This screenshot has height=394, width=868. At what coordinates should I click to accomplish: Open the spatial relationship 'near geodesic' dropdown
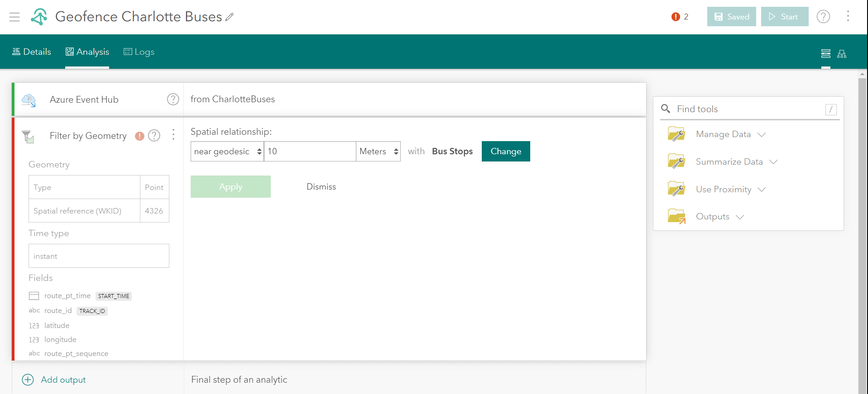(x=227, y=152)
